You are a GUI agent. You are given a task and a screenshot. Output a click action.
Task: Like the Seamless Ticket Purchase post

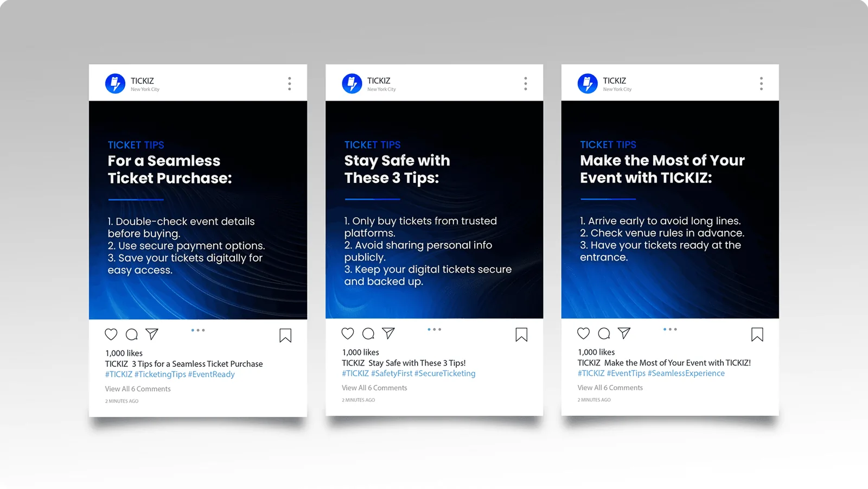tap(111, 334)
